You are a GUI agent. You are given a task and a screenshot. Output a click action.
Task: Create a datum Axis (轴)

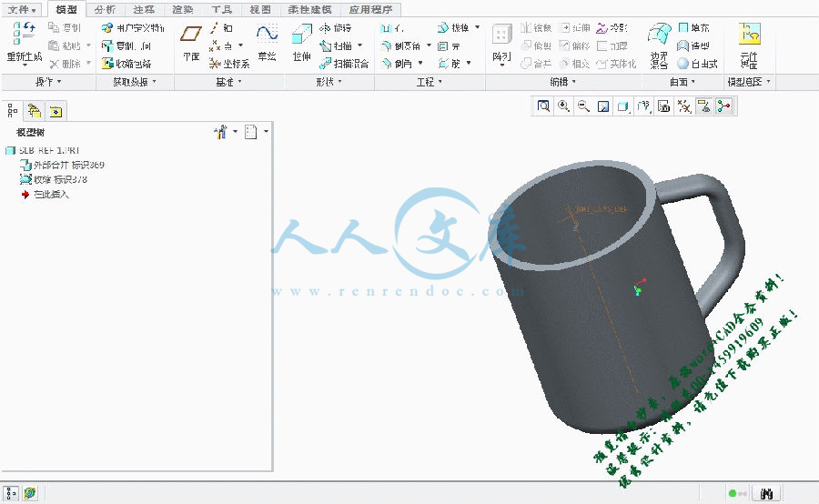click(221, 27)
